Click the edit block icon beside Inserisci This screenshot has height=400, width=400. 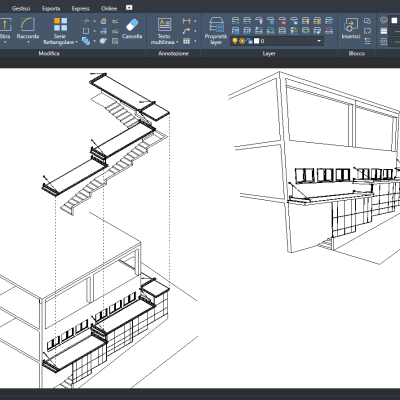[367, 31]
